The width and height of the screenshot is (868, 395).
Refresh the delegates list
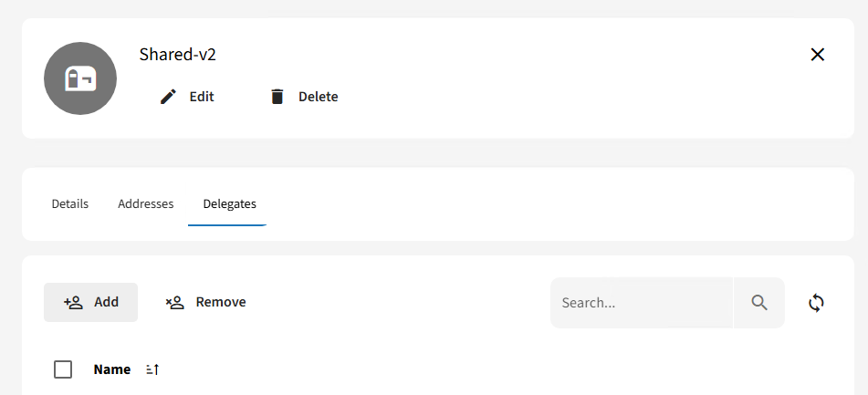tap(817, 303)
